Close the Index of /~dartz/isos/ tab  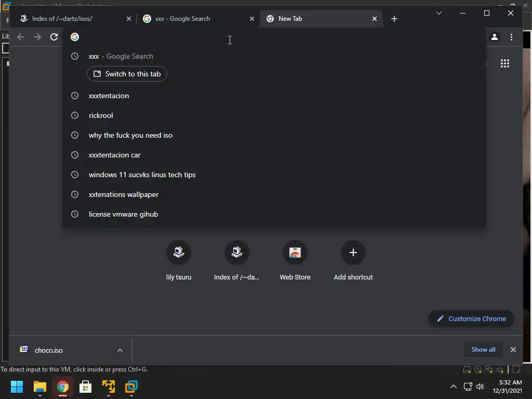click(129, 19)
